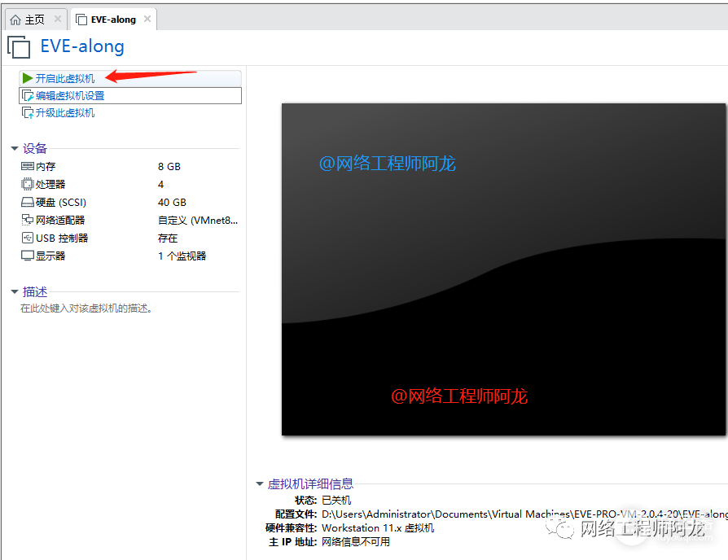
Task: Click the 开启此虚拟机 link
Action: point(65,78)
